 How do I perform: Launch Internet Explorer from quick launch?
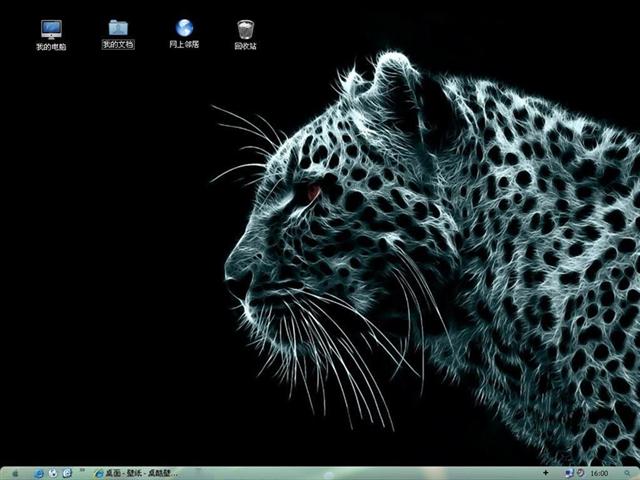click(x=39, y=472)
